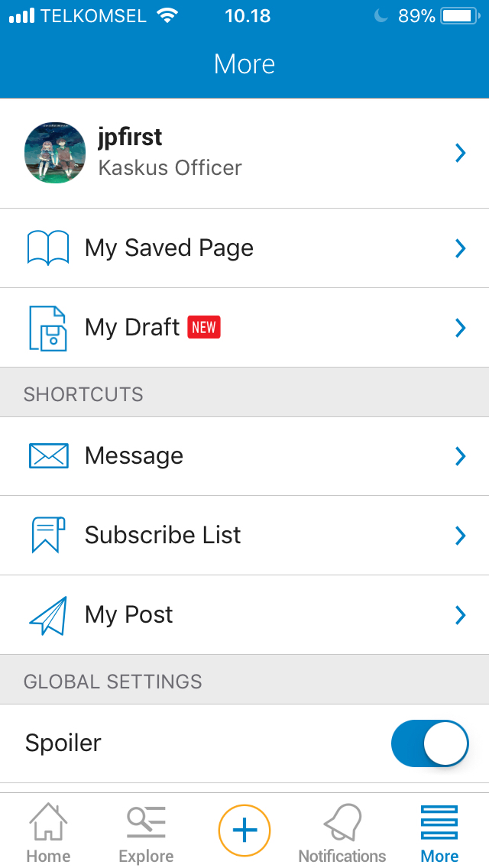489x868 pixels.
Task: Tap the jpfirst profile avatar
Action: [54, 152]
